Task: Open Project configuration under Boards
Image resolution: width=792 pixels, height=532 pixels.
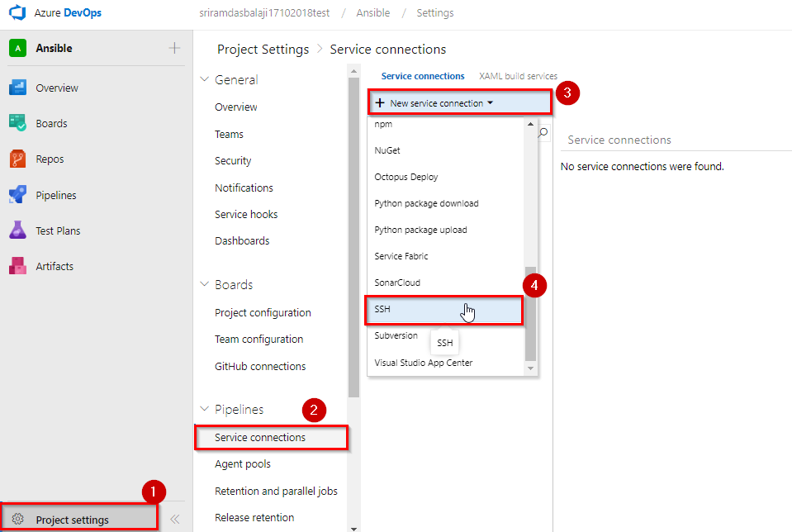Action: (x=263, y=312)
